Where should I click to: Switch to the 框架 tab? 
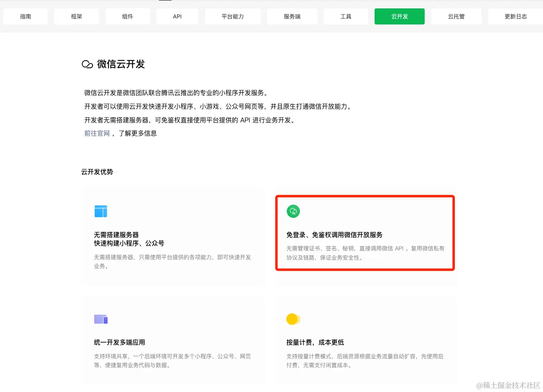(77, 16)
